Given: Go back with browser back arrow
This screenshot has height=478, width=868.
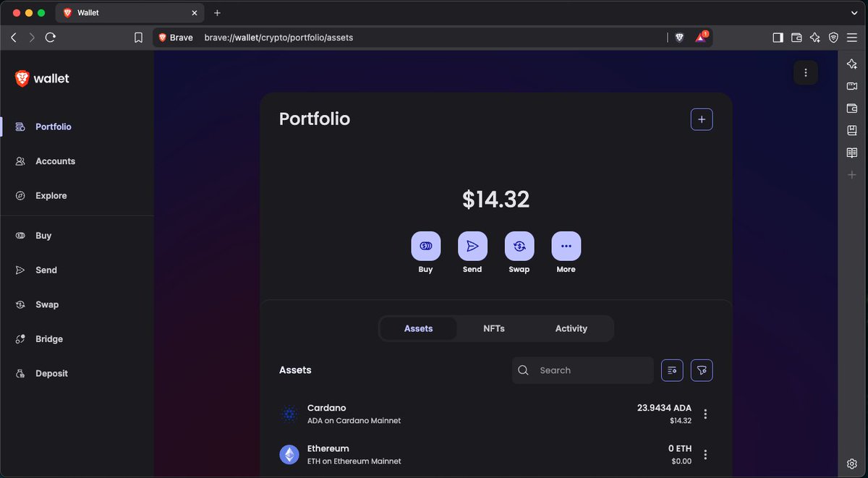Looking at the screenshot, I should click(x=14, y=38).
